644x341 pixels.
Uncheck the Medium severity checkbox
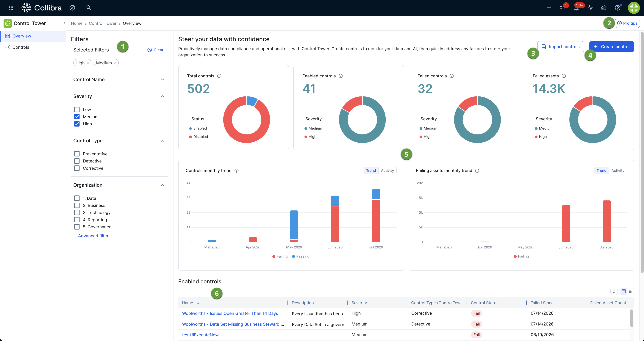77,117
